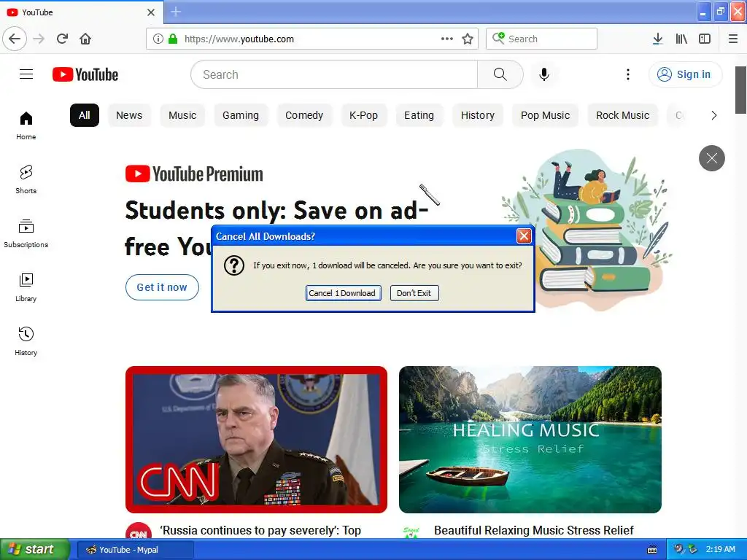The image size is (747, 560).
Task: Open the browser hamburger menu
Action: [x=733, y=39]
